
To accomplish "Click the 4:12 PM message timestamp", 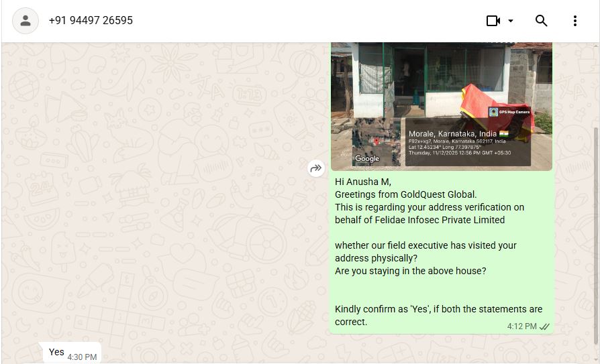I will tap(521, 326).
